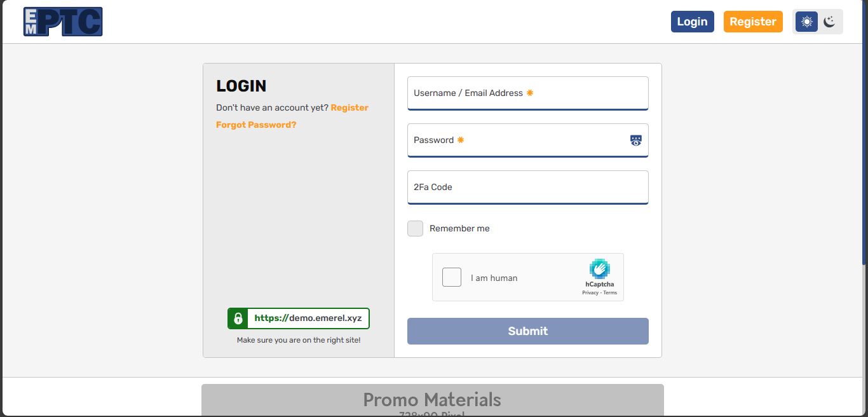Click the EM PTC logo
The height and width of the screenshot is (417, 868).
[63, 22]
